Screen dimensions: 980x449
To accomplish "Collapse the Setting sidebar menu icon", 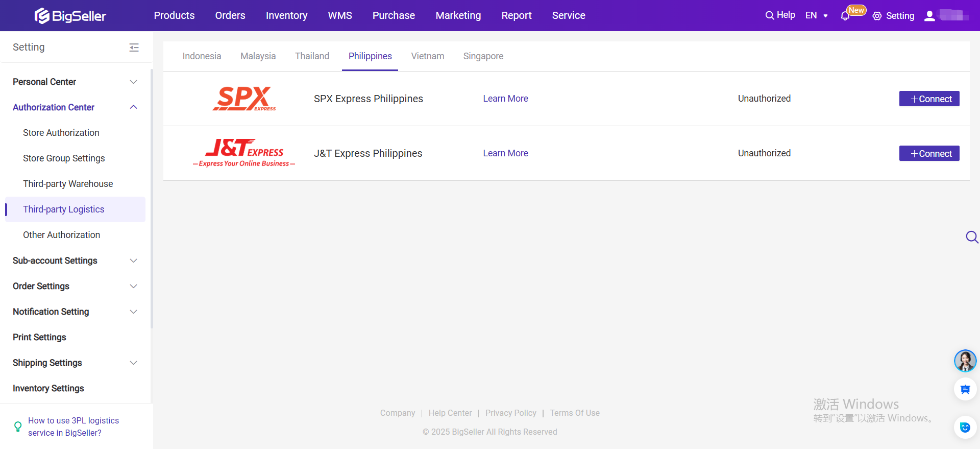I will click(x=134, y=48).
